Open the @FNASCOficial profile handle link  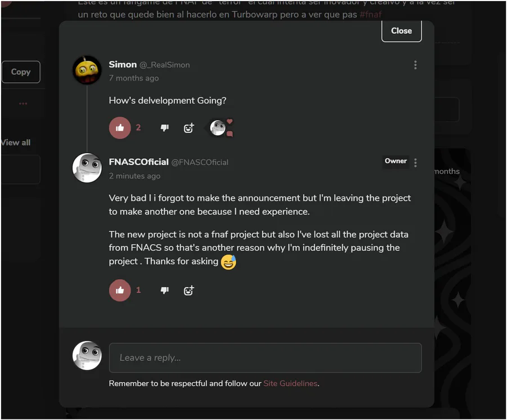click(199, 162)
